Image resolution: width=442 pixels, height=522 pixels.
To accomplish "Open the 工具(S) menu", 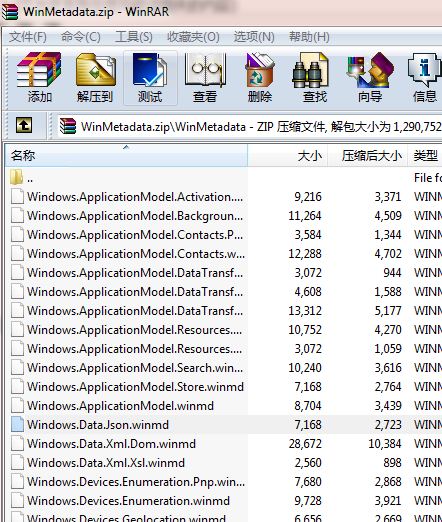I will [134, 37].
